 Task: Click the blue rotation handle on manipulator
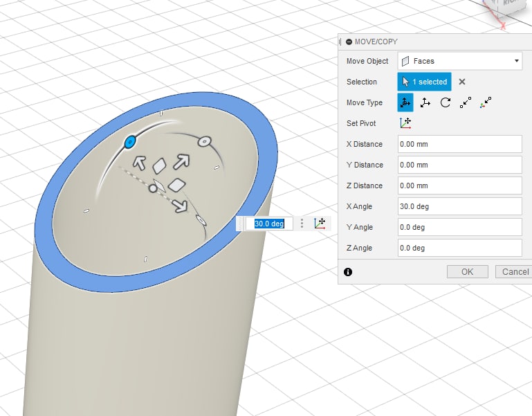coord(130,142)
